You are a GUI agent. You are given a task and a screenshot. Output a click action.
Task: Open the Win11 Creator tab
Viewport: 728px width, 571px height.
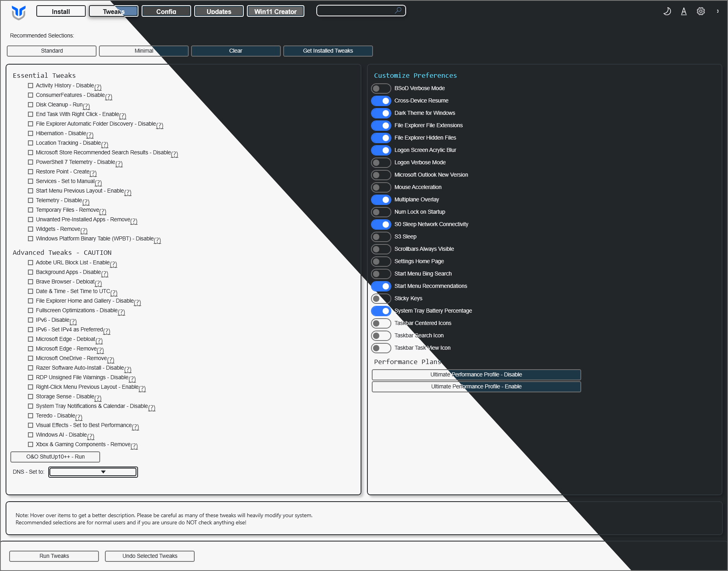[x=276, y=11]
